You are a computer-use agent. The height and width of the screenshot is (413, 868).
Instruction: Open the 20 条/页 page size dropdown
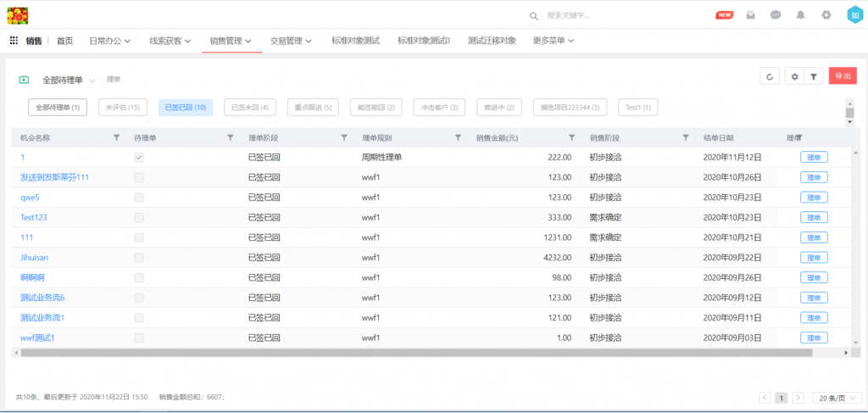click(835, 398)
